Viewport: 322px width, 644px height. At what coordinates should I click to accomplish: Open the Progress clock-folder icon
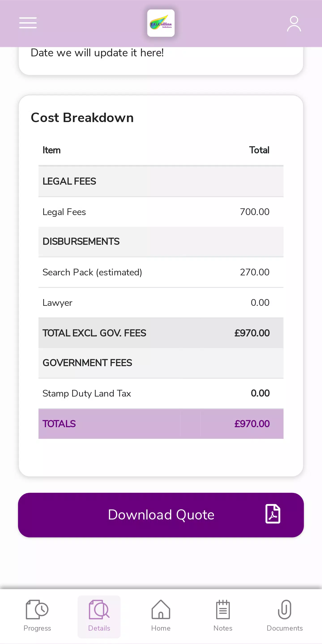click(37, 609)
